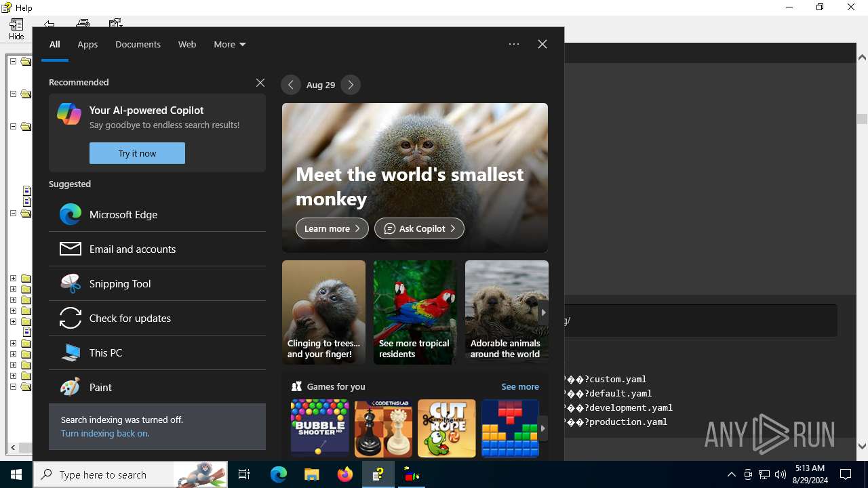Click the Meet Now tray icon

[748, 474]
